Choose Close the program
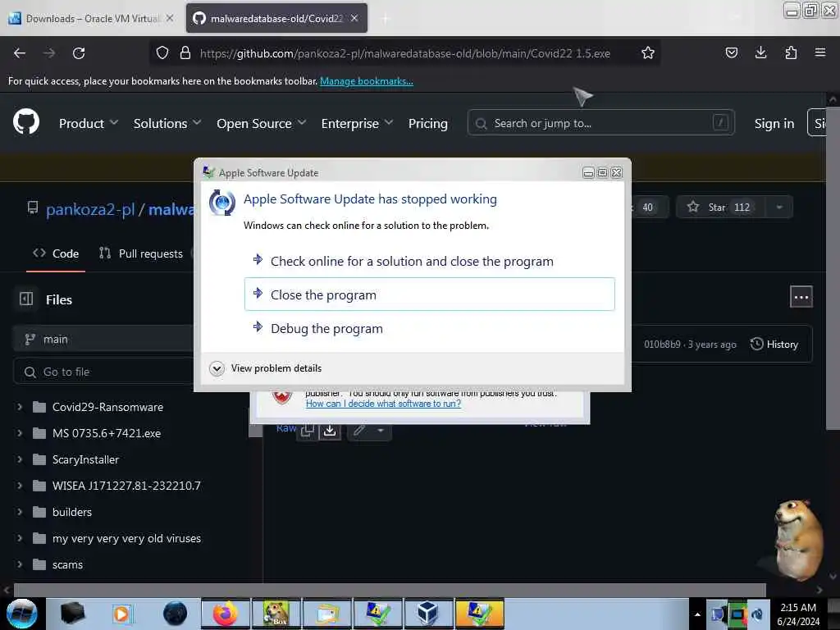 429,294
